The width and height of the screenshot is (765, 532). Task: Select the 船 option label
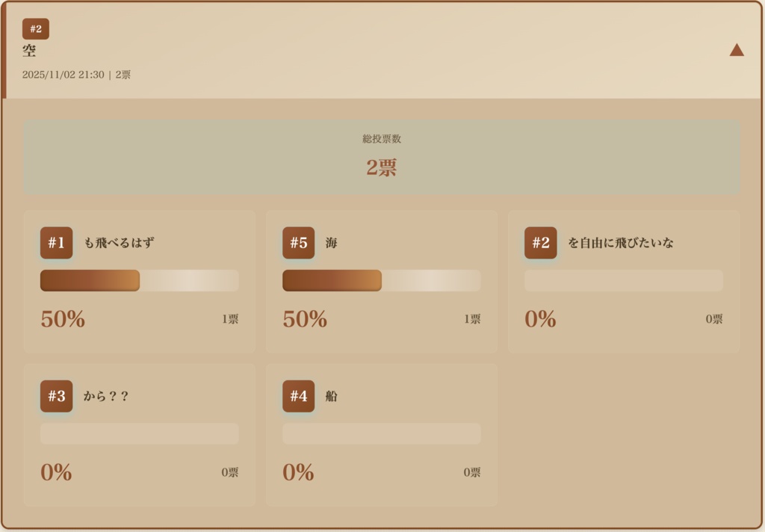click(x=332, y=396)
